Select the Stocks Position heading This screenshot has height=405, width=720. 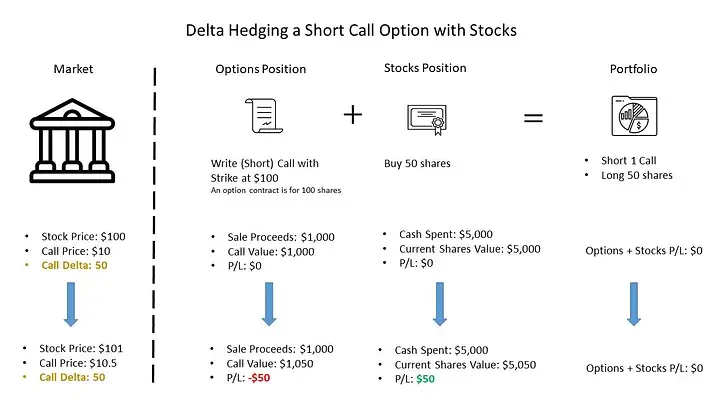425,68
